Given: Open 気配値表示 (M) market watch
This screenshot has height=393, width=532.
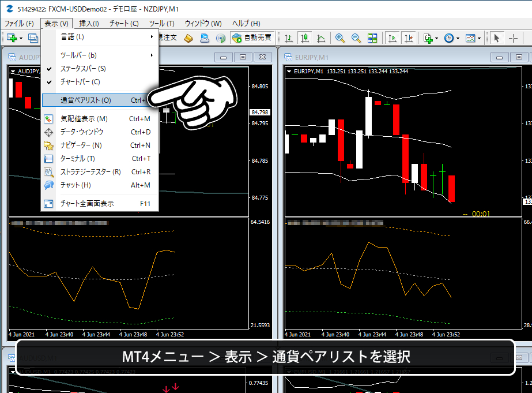Looking at the screenshot, I should coord(100,119).
